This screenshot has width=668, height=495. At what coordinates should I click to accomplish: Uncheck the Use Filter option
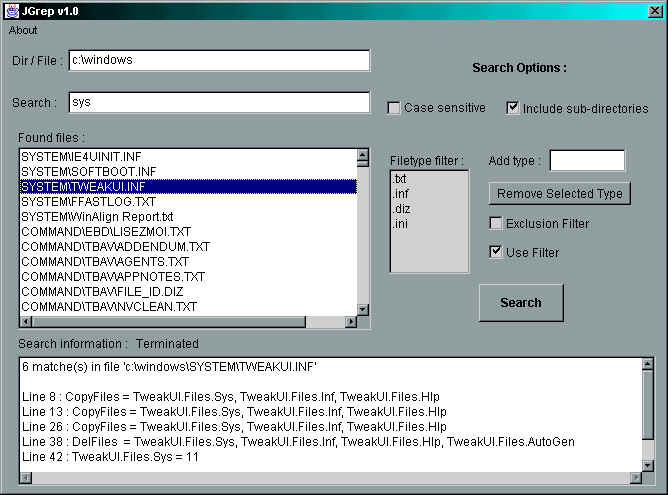click(496, 252)
